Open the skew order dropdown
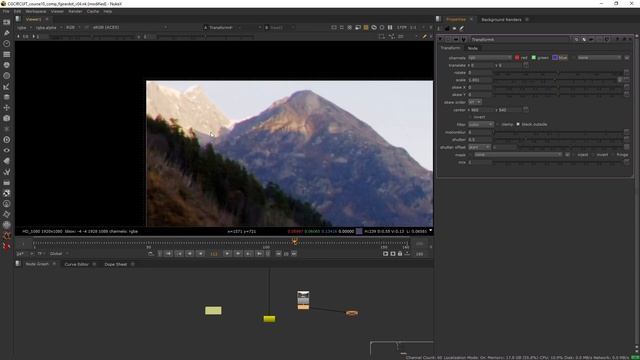This screenshot has width=640, height=360. [475, 102]
